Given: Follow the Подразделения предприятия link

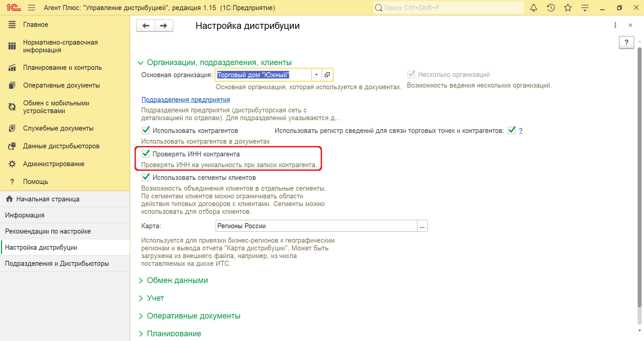Looking at the screenshot, I should [185, 100].
